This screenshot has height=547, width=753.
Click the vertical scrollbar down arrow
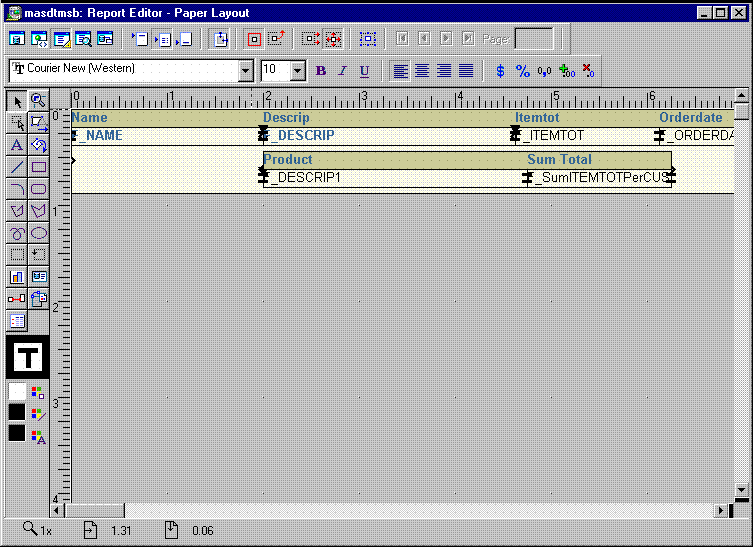coord(741,490)
